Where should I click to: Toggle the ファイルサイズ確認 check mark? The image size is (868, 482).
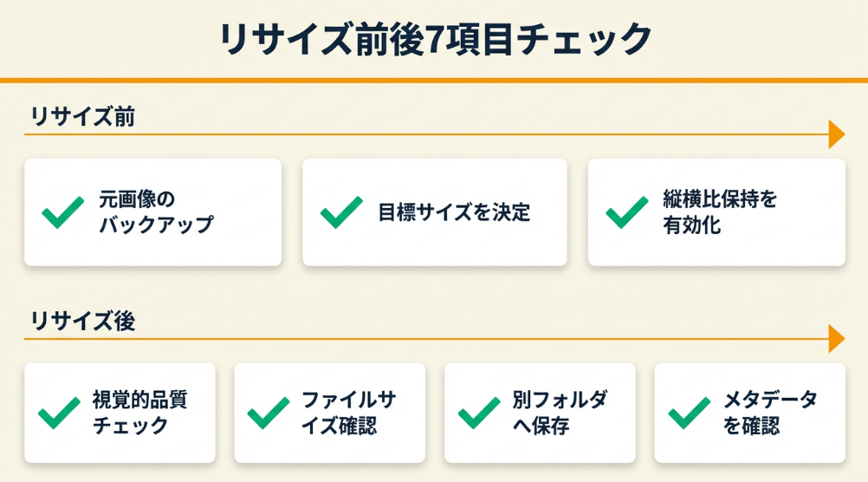coord(269,414)
